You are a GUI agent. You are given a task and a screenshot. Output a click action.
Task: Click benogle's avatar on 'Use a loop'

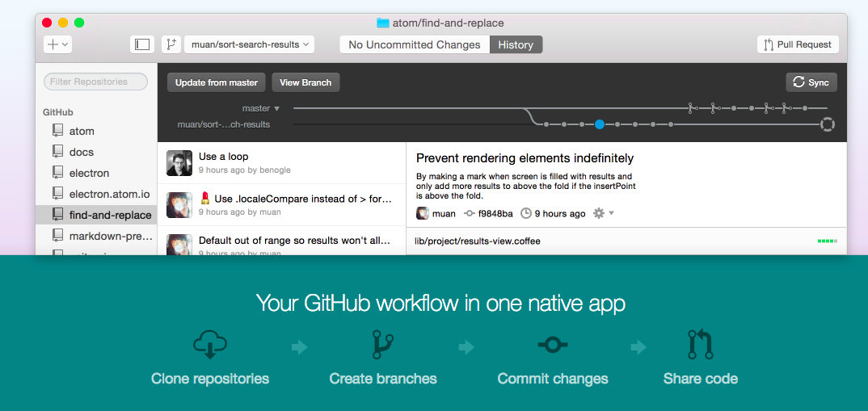[x=179, y=163]
